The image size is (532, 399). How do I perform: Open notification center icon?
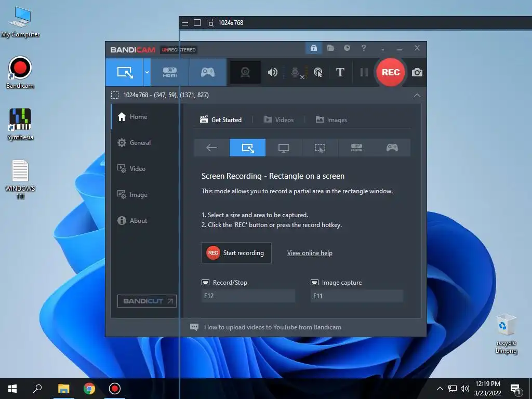click(515, 389)
